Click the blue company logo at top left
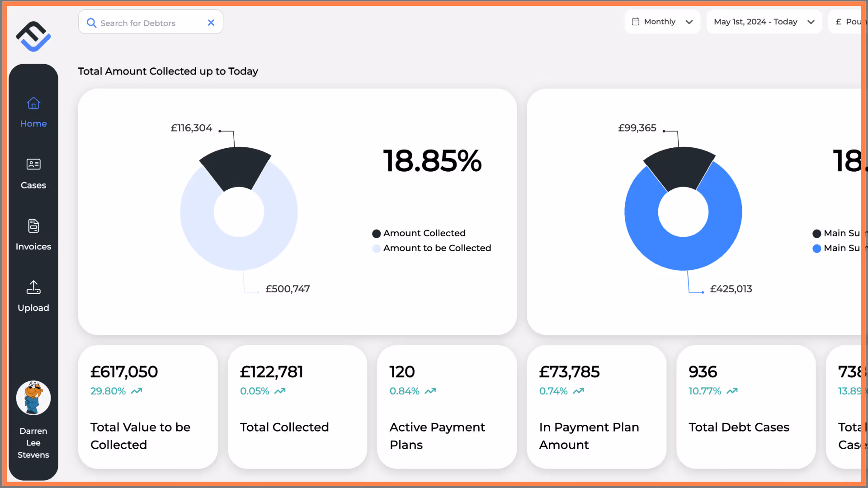The height and width of the screenshot is (488, 868). [x=33, y=37]
